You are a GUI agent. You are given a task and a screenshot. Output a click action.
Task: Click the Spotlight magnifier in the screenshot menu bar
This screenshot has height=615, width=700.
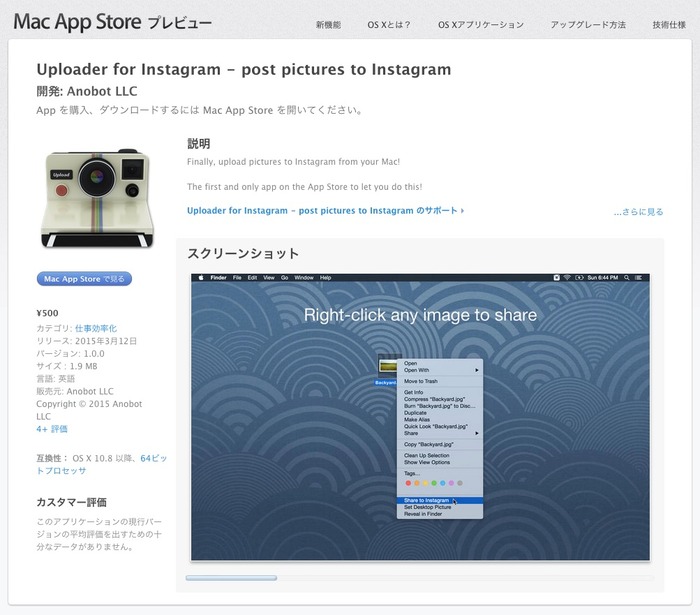tap(626, 278)
